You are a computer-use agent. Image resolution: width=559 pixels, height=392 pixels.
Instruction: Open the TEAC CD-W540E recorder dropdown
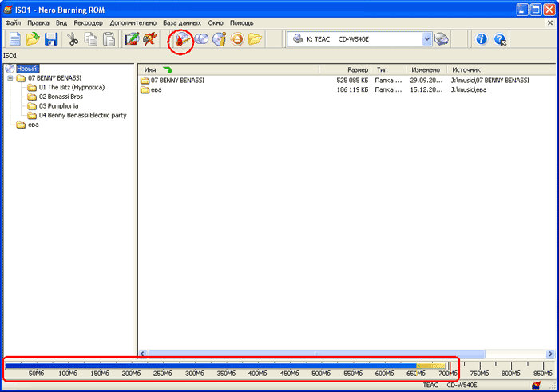[x=426, y=38]
